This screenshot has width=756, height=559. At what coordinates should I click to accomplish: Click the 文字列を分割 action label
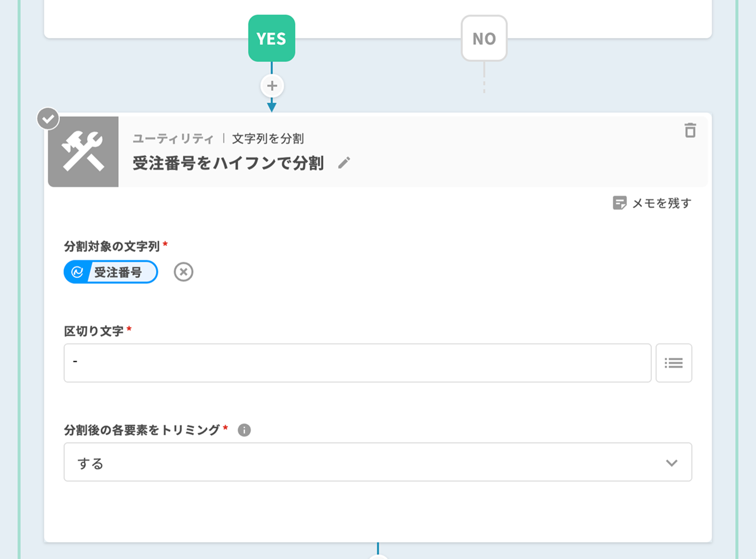pos(268,139)
